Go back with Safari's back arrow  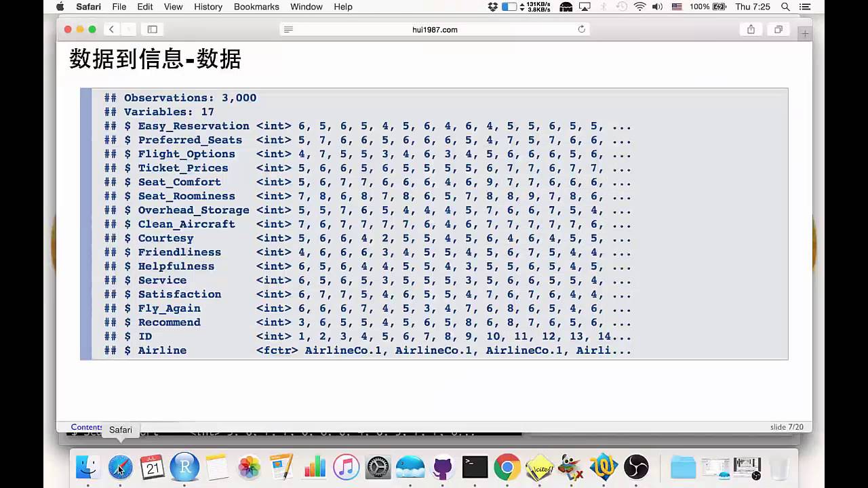[111, 29]
